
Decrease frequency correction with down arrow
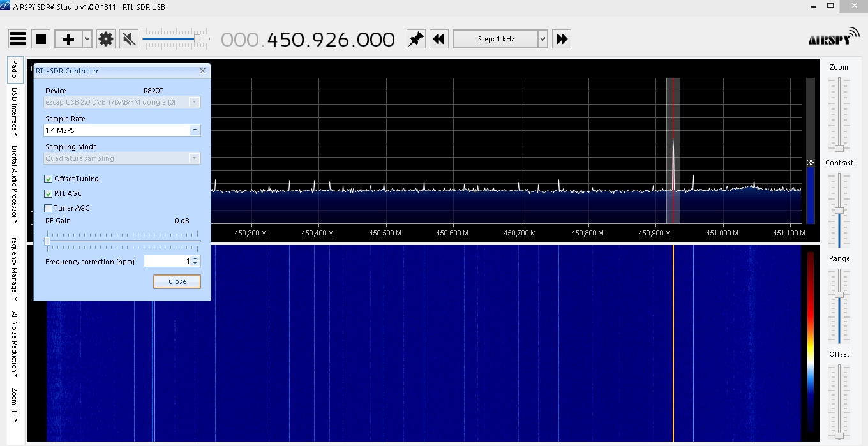196,264
